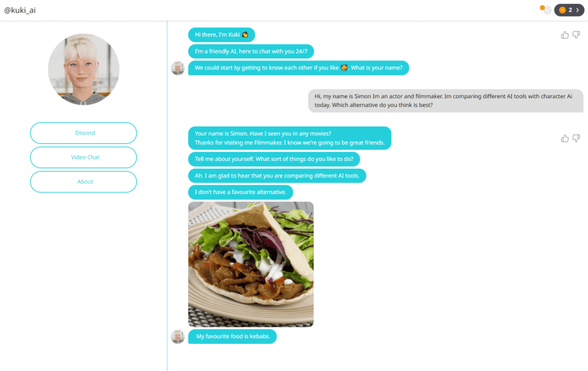Like the 'Your name is Simon' reply
Viewport: 588px width, 371px height.
click(565, 138)
